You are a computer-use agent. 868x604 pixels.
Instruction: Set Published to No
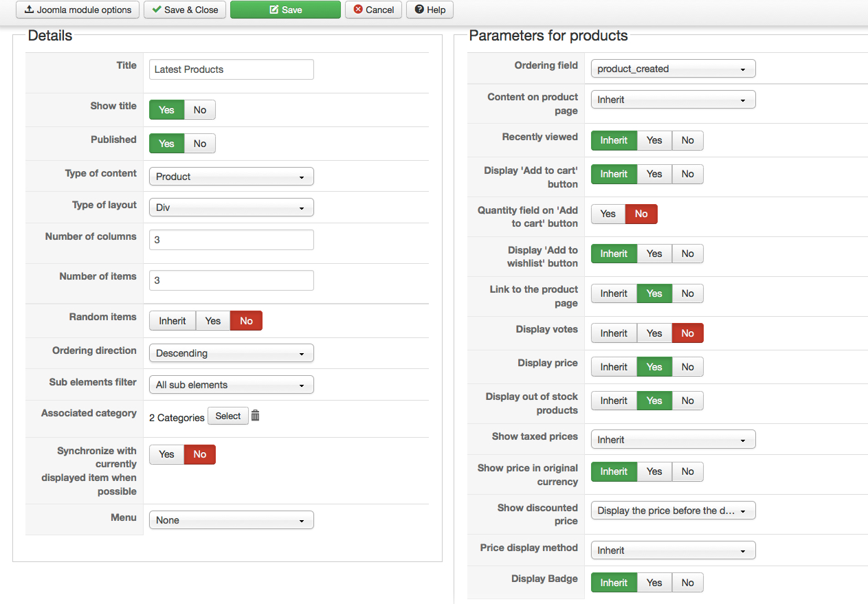(x=200, y=144)
